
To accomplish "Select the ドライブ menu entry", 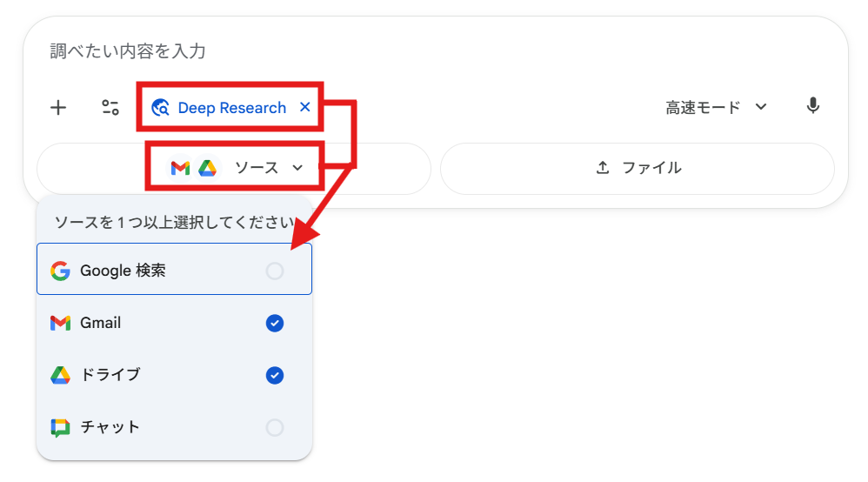I will pyautogui.click(x=174, y=375).
